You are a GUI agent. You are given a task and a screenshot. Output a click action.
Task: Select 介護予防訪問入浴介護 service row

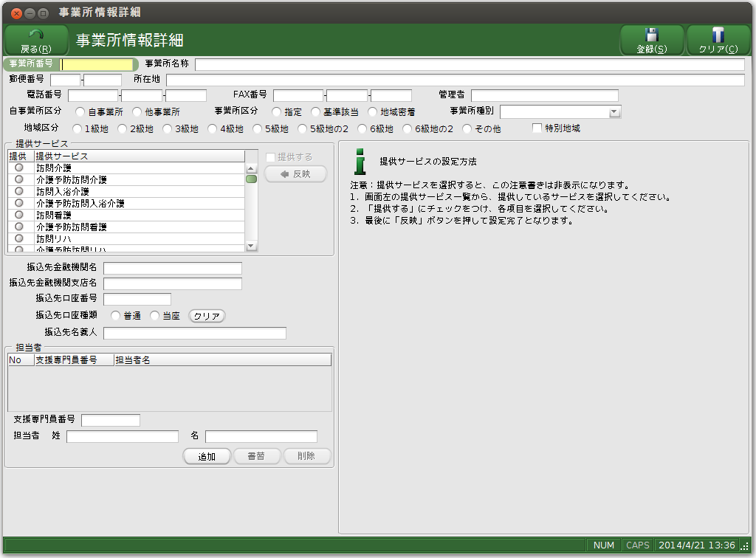[126, 204]
